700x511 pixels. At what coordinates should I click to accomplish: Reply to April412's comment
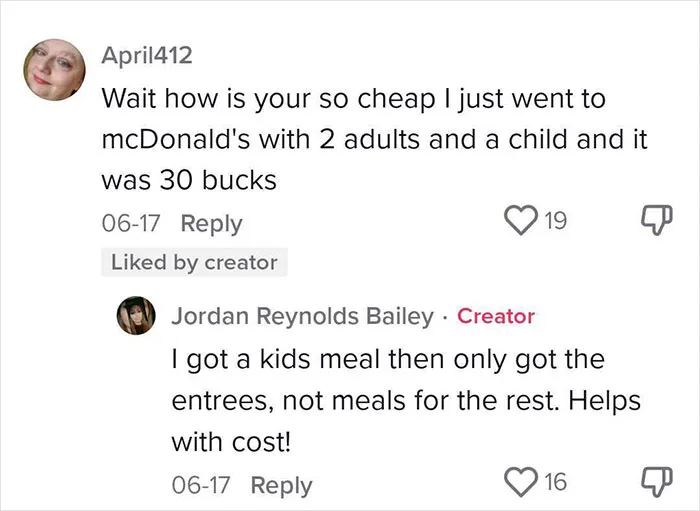(x=212, y=223)
